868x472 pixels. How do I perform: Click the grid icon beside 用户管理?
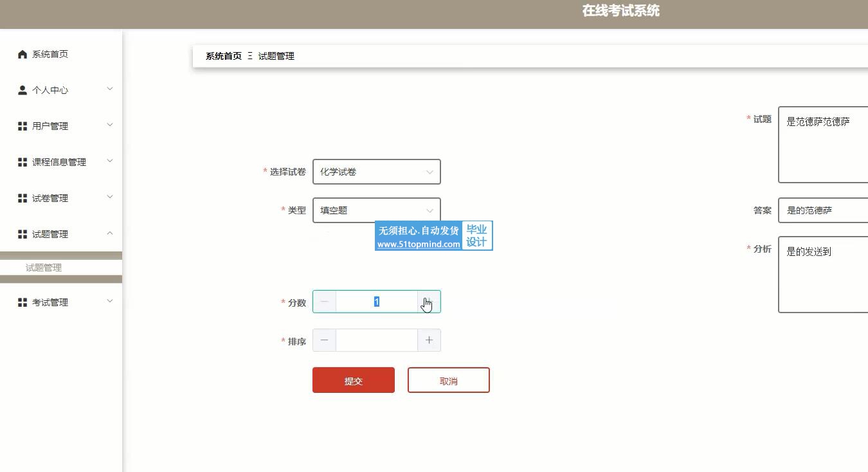(x=23, y=127)
